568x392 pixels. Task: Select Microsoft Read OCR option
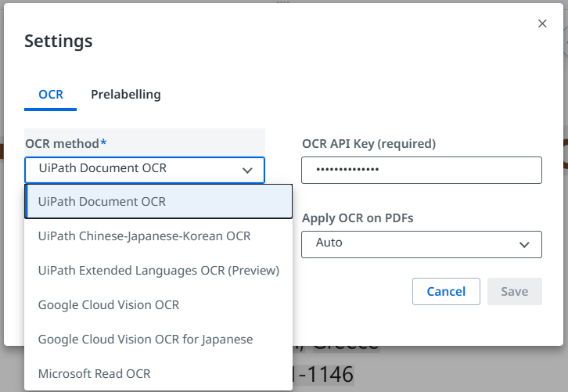point(158,373)
